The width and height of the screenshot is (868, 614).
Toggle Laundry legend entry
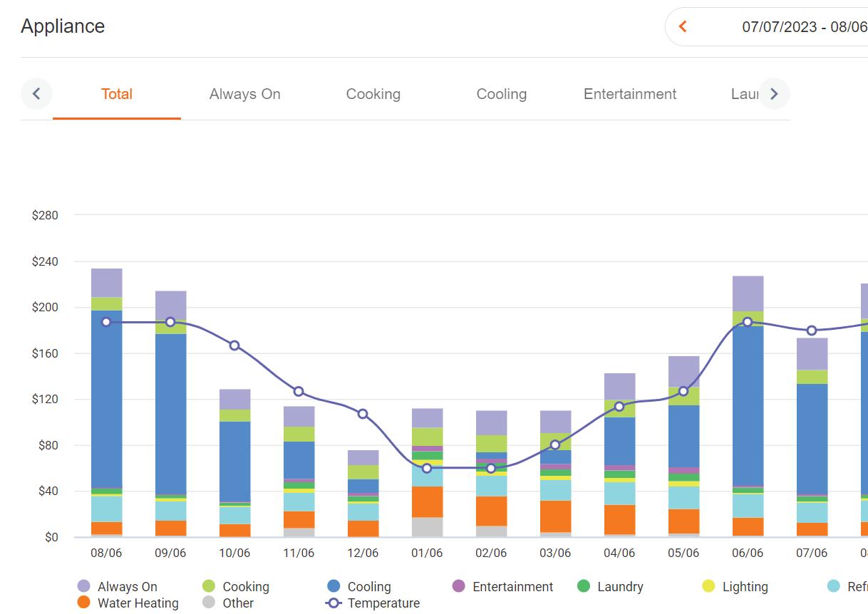click(x=610, y=587)
